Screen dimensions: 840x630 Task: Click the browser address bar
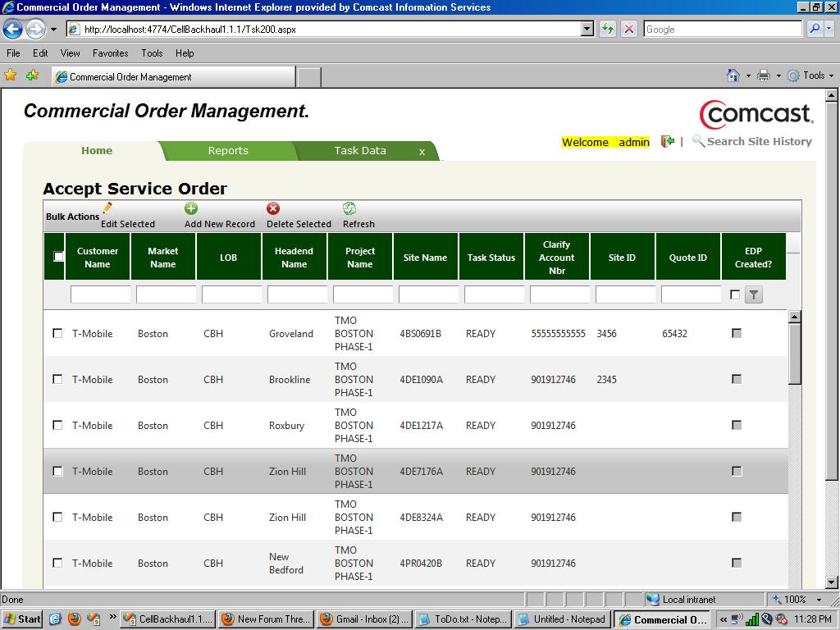click(x=324, y=29)
